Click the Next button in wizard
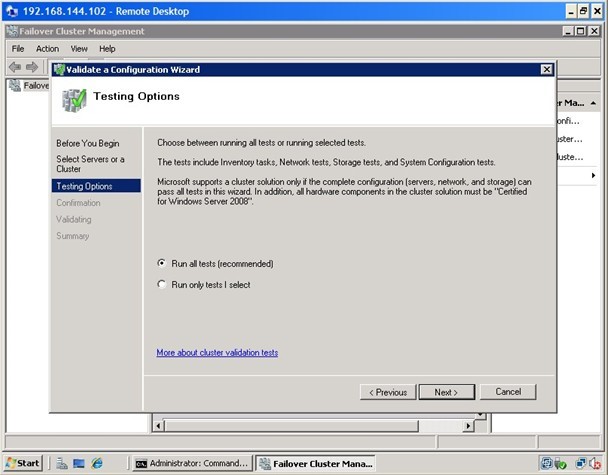Image resolution: width=608 pixels, height=475 pixels. [447, 392]
